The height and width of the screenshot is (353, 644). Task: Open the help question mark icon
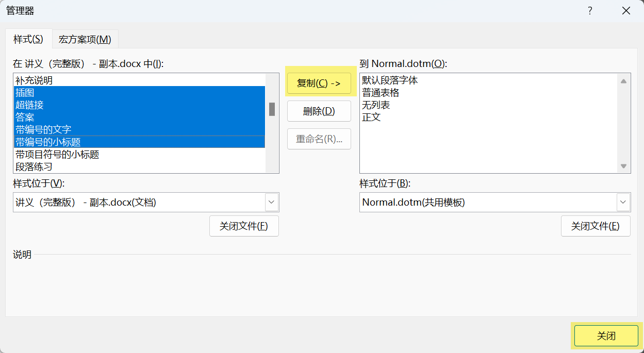click(x=590, y=11)
